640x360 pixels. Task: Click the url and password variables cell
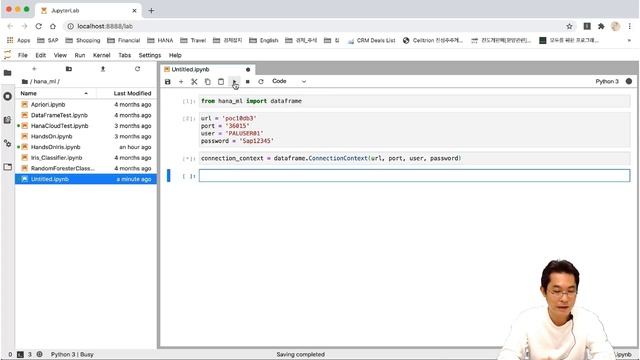point(414,129)
